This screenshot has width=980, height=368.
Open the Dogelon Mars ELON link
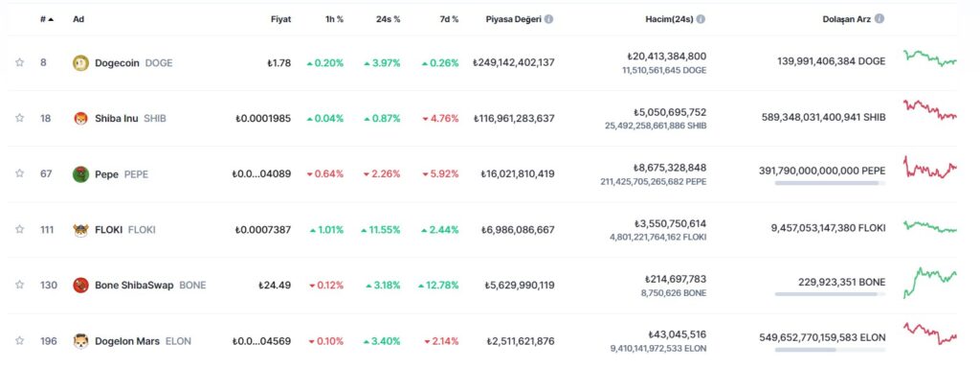[x=144, y=341]
